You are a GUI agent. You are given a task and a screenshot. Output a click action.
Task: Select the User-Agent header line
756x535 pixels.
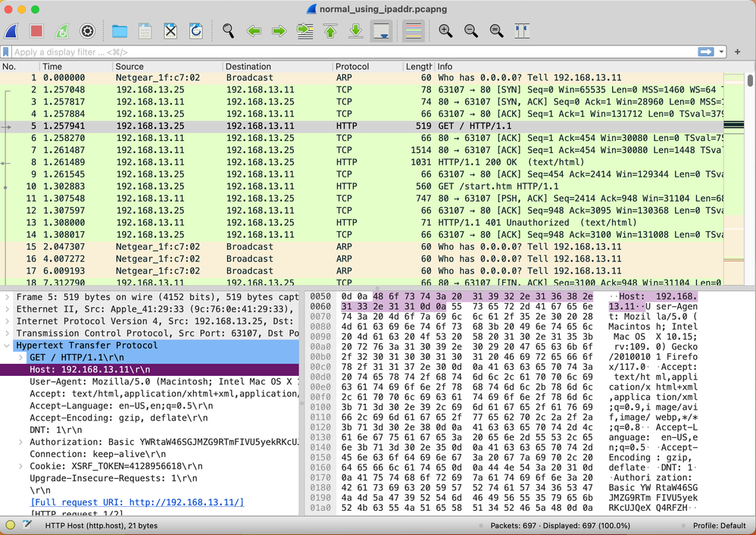click(149, 382)
